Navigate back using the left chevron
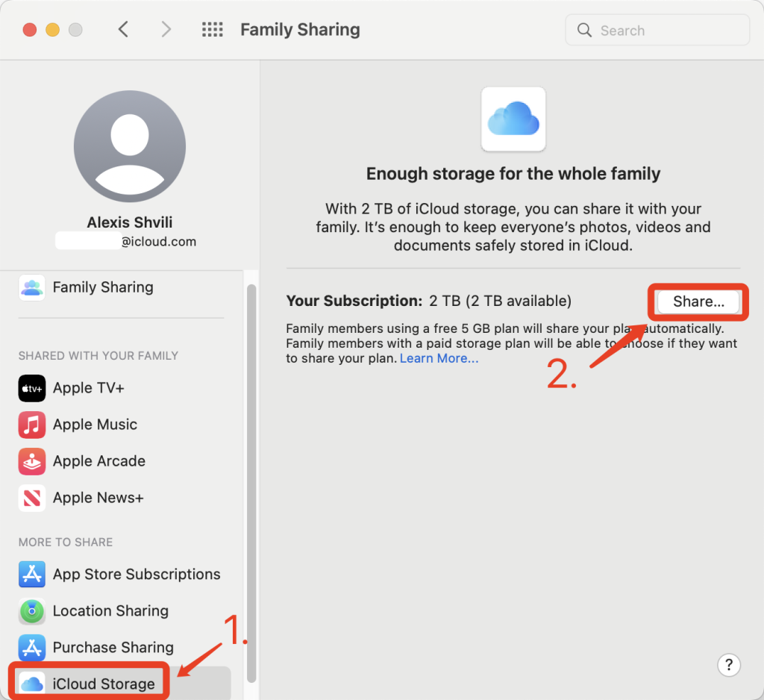The image size is (764, 700). pos(124,29)
